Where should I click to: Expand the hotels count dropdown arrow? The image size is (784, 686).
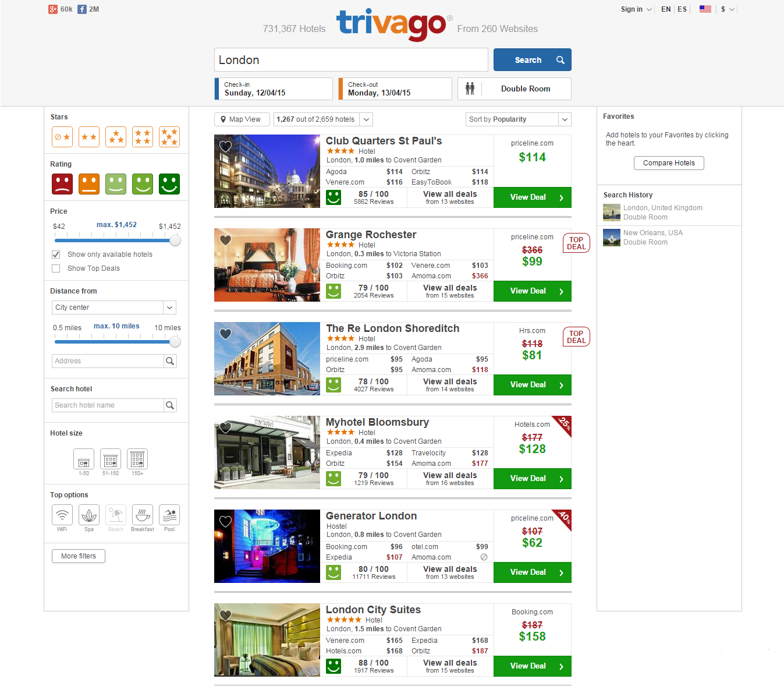[366, 119]
